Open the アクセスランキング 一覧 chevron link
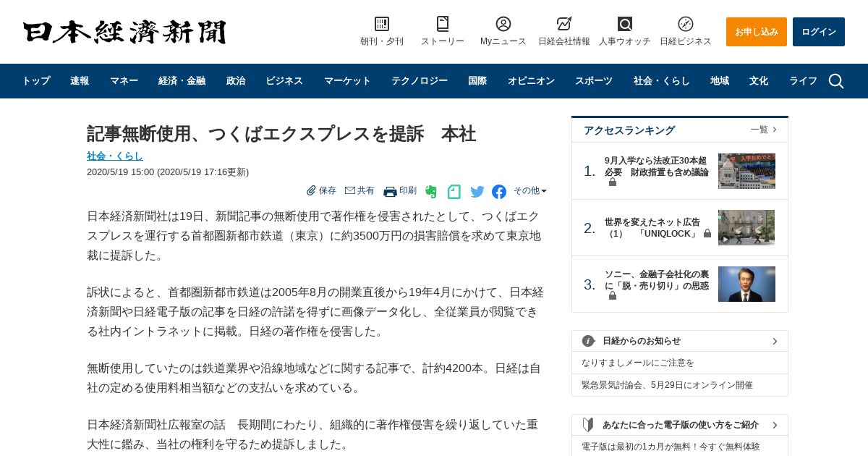 [x=764, y=130]
